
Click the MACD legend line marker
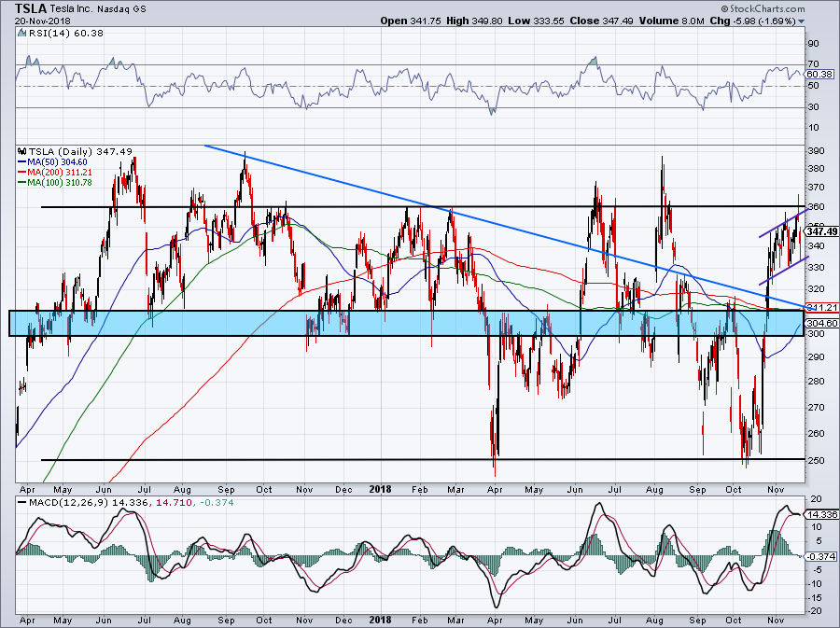pos(21,503)
